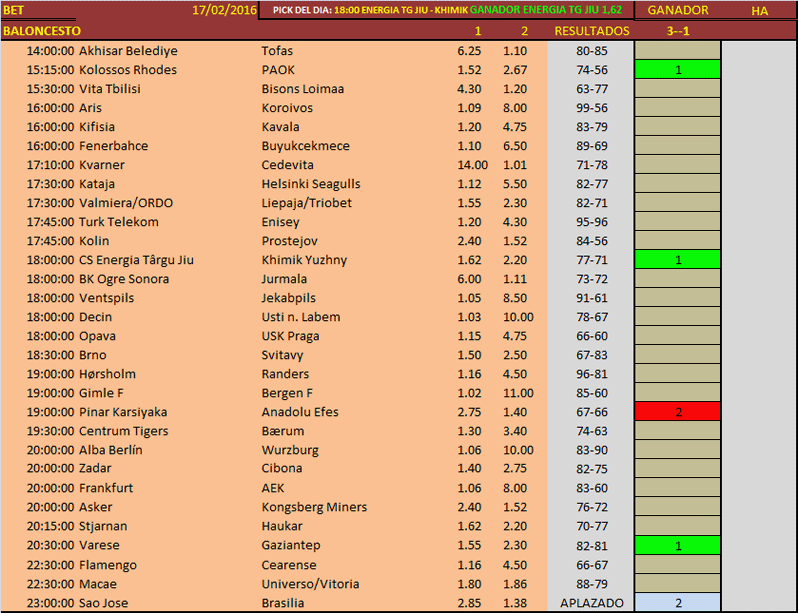Select the Zadar cell

click(95, 468)
